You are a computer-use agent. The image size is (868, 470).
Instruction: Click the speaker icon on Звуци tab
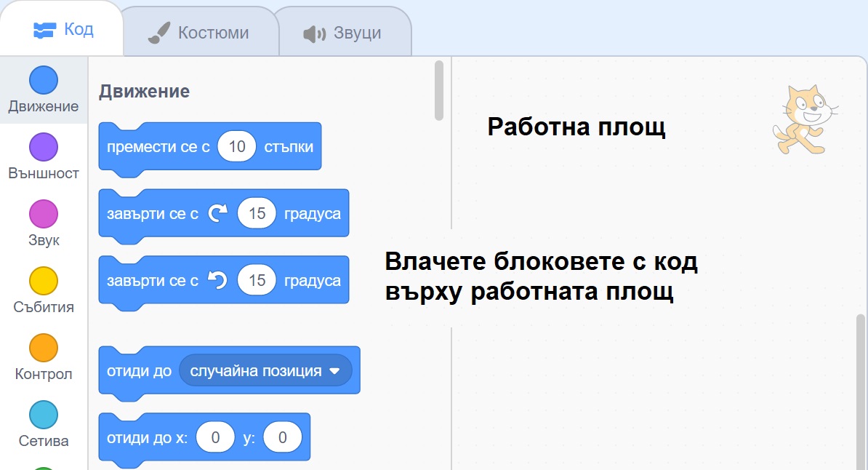[315, 33]
